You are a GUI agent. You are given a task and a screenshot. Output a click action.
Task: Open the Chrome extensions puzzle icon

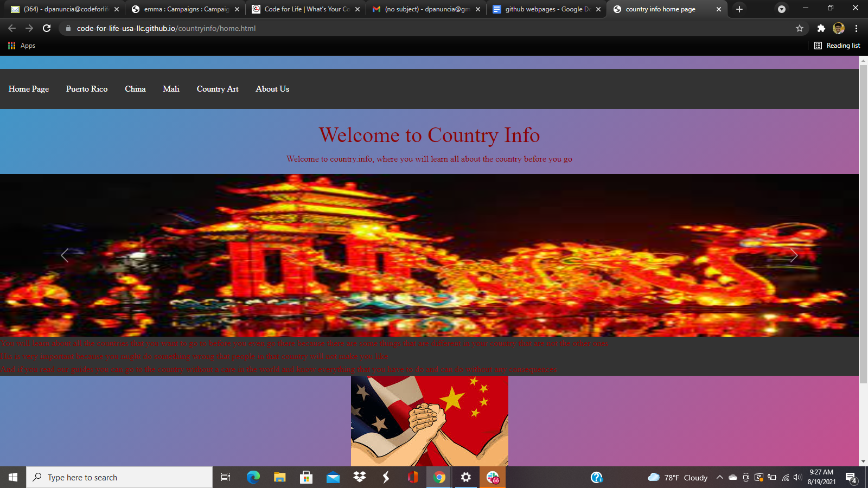[x=821, y=28]
